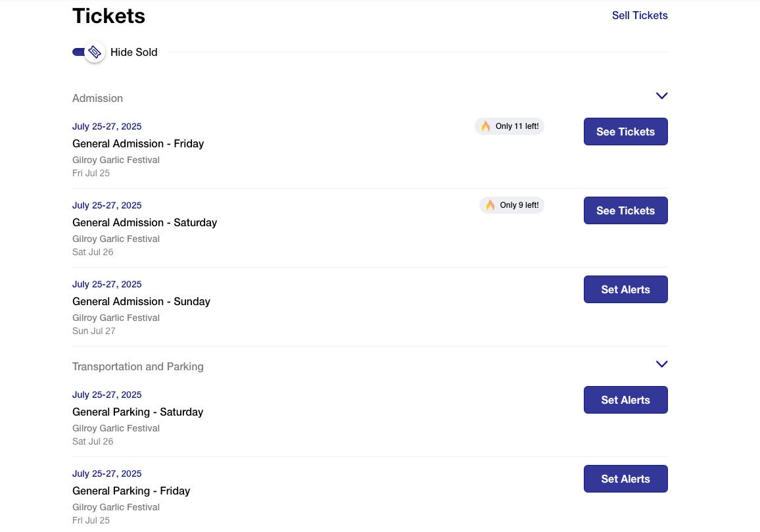Select General Parking - Saturday listing title
Viewport: 760px width, 532px height.
coord(137,412)
